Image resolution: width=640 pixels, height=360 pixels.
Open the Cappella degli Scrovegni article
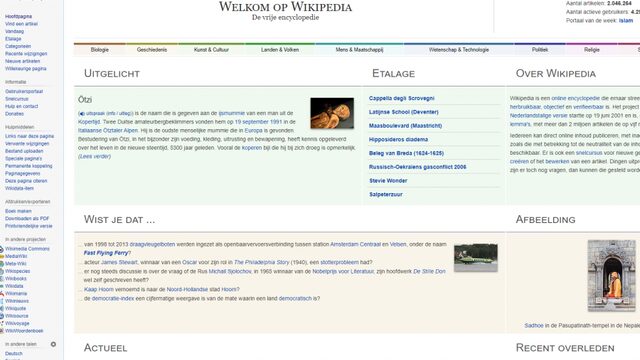402,98
